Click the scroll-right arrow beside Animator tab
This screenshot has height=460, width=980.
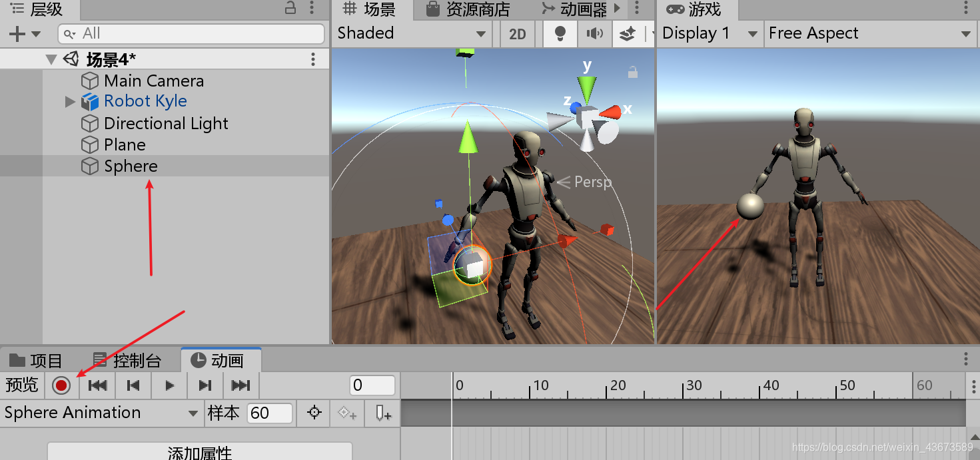click(618, 9)
